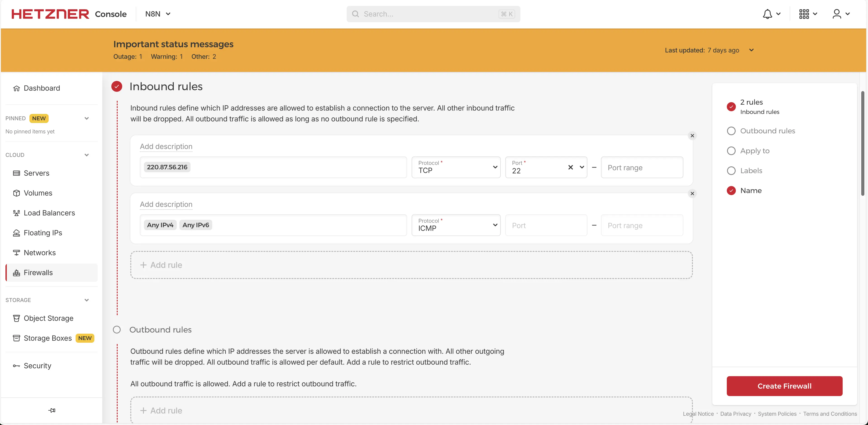Focus the Search input field

(x=428, y=14)
